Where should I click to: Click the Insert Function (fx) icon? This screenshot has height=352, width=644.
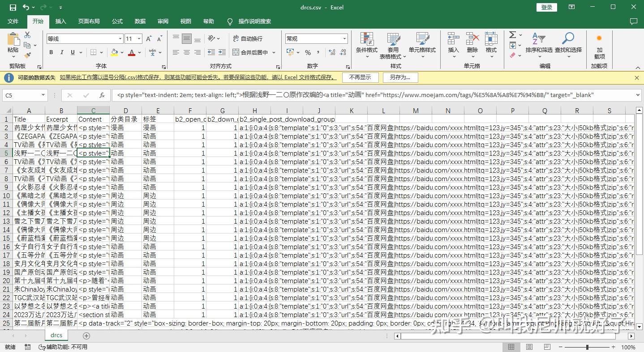point(102,95)
